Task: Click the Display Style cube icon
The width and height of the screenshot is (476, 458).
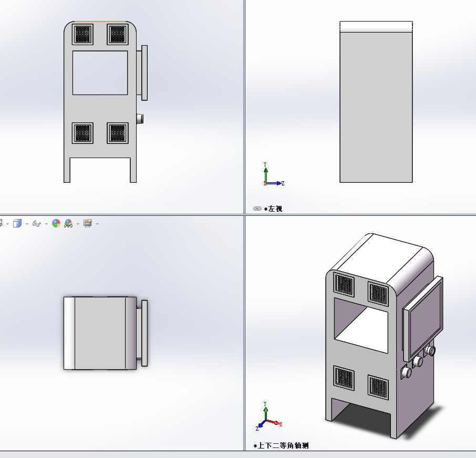Action: [x=17, y=224]
